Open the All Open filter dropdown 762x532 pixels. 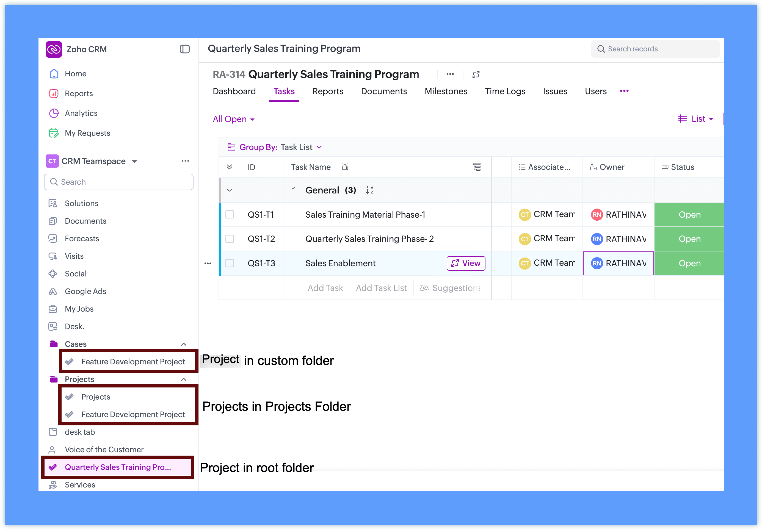(x=234, y=119)
